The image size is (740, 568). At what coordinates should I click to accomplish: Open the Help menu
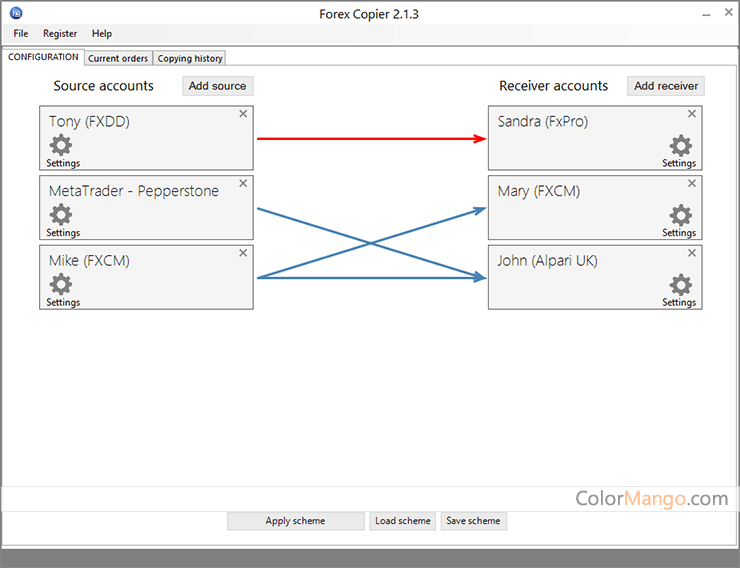[x=102, y=33]
